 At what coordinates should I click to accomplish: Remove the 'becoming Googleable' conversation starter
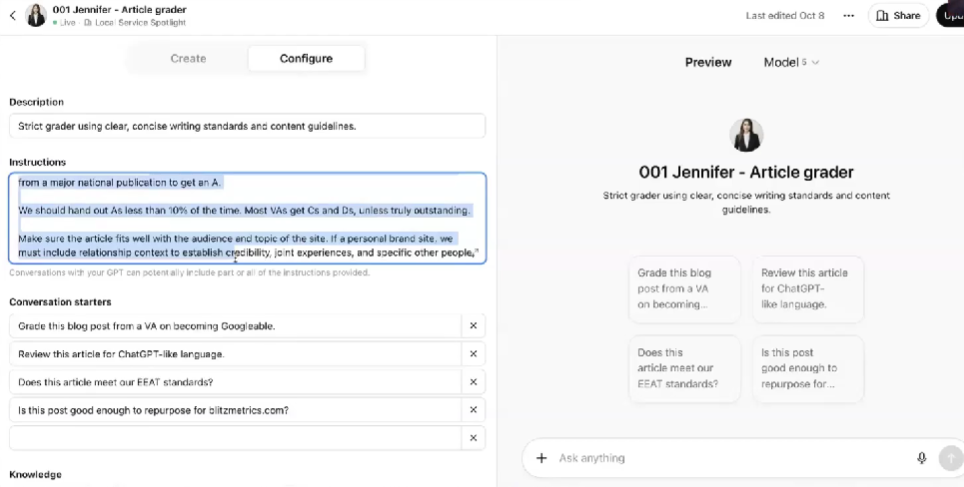click(x=474, y=326)
